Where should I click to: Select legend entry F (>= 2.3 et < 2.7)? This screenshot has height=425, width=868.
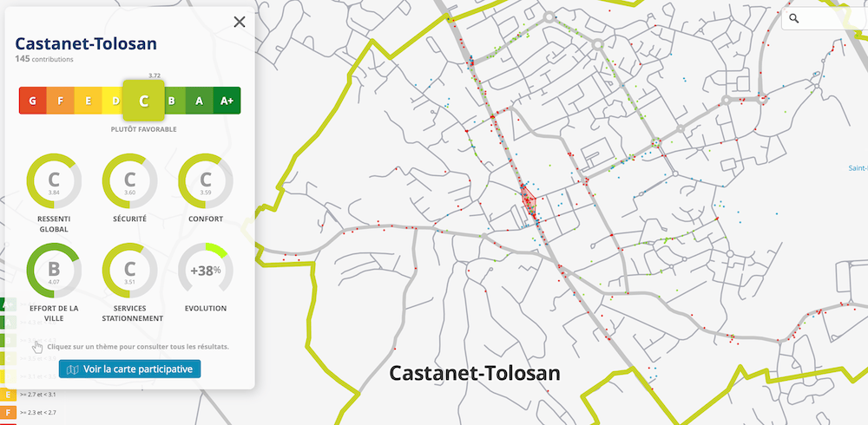[9, 413]
